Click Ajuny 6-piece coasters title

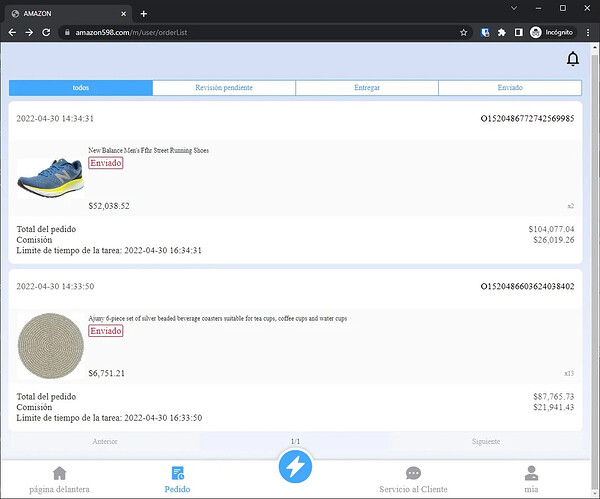(x=218, y=318)
